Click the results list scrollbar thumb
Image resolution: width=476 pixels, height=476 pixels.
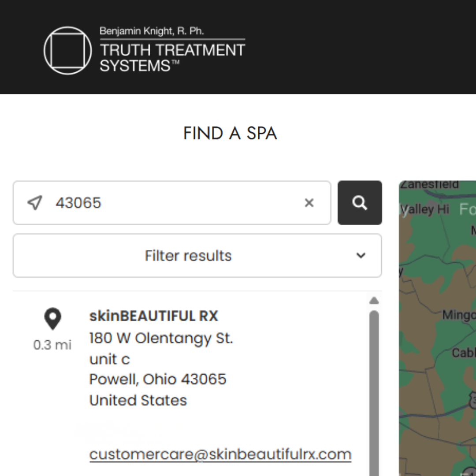pos(374,393)
